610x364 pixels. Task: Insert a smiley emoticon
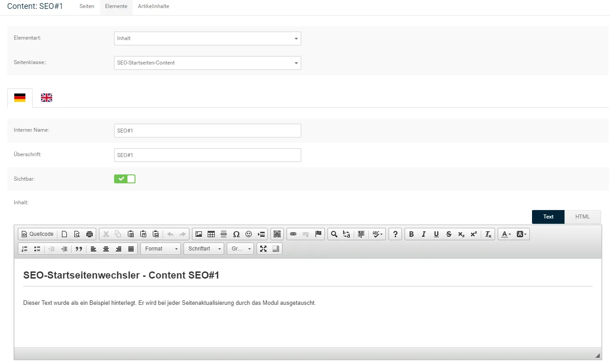tap(249, 234)
